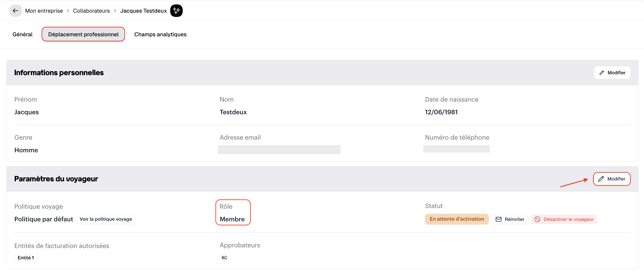
Task: Click the Approbateurs label
Action: pos(240,245)
